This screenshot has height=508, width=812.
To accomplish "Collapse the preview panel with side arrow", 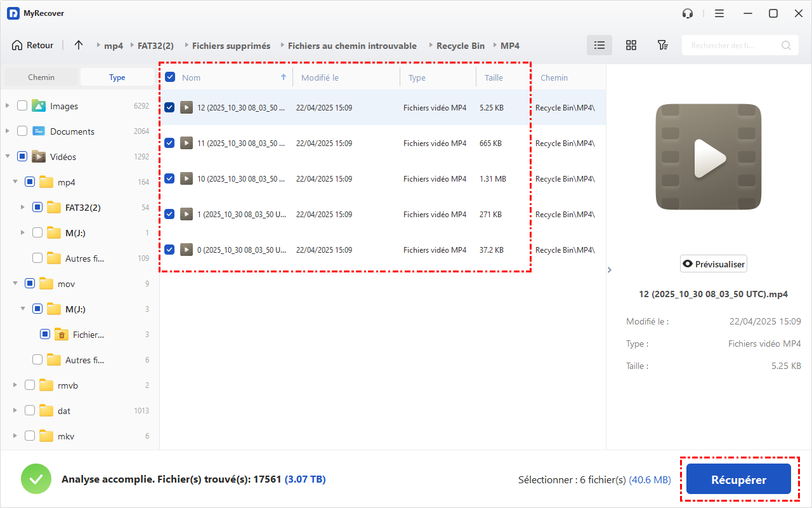I will (610, 270).
